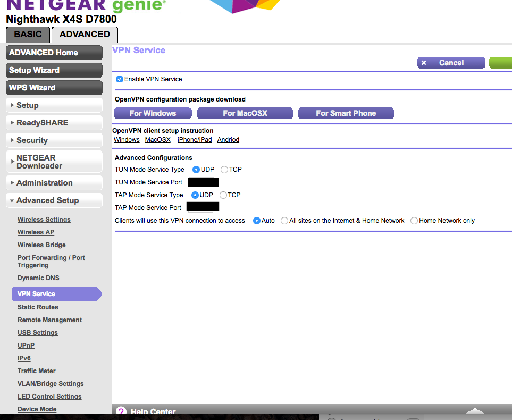The image size is (512, 420).
Task: Click the TUN Mode Service Port field
Action: point(203,182)
